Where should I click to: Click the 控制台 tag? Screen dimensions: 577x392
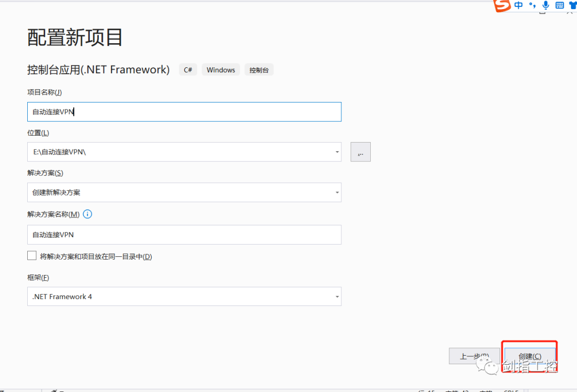pos(259,70)
